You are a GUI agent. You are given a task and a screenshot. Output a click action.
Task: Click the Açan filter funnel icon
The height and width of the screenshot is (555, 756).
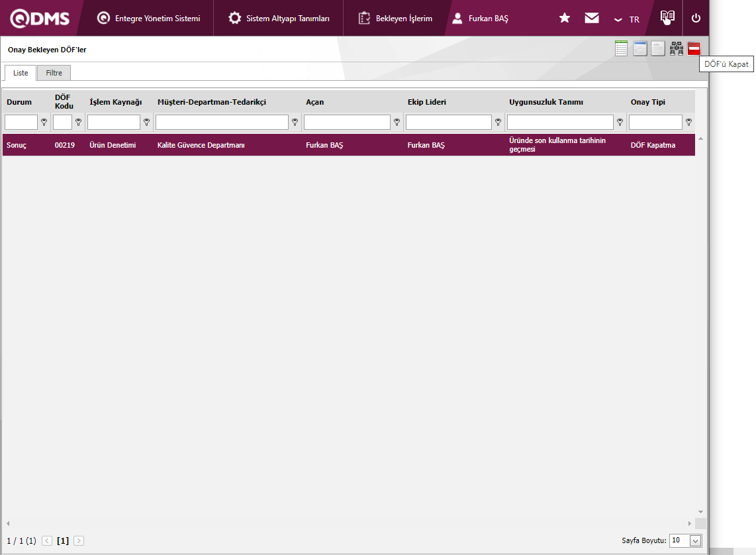click(397, 123)
